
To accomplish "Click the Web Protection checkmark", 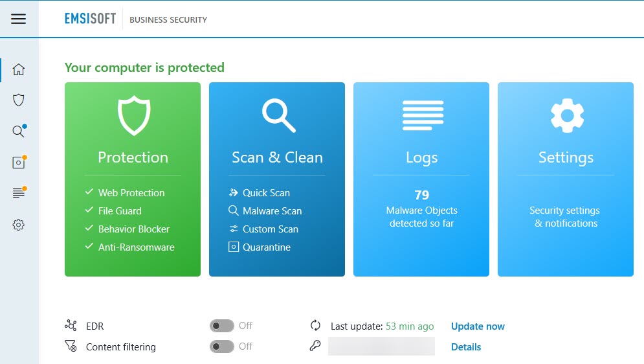I will coord(89,192).
